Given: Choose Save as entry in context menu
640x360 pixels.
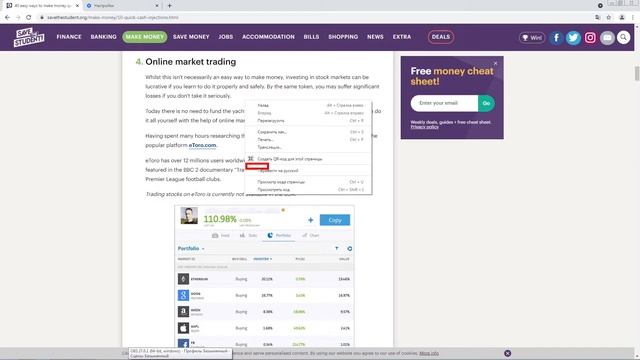Looking at the screenshot, I should [x=308, y=132].
